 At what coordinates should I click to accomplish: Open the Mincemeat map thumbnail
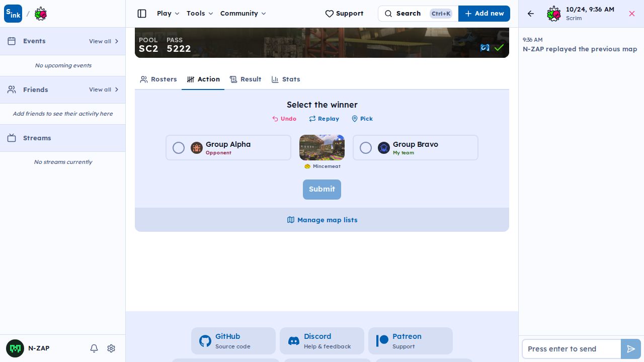pos(322,147)
